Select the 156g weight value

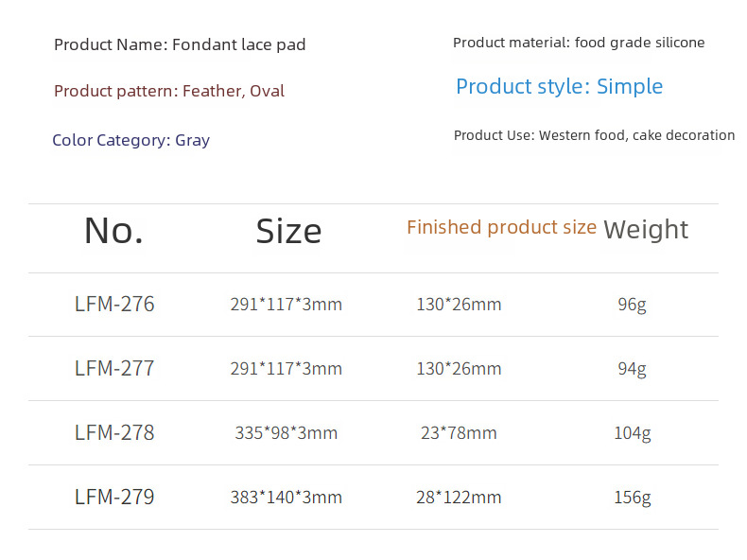(632, 498)
